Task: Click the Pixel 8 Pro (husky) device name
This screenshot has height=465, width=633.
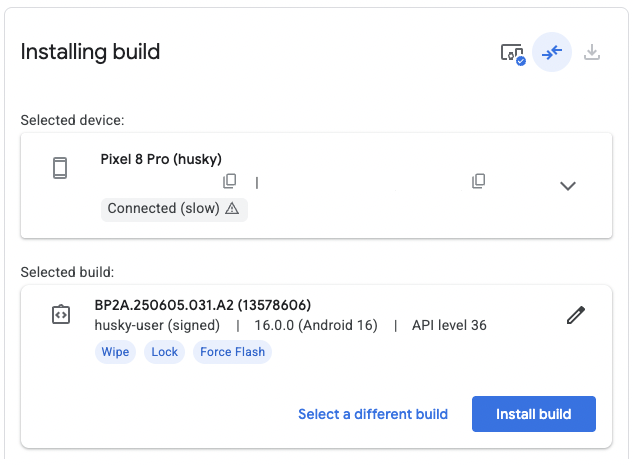Action: coord(161,159)
